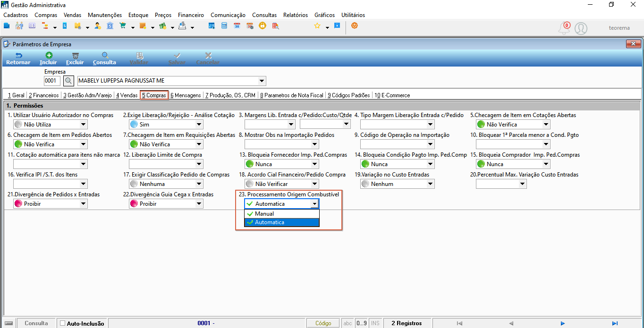Click the orange power icon
Image resolution: width=644 pixels, height=328 pixels.
coord(354,26)
